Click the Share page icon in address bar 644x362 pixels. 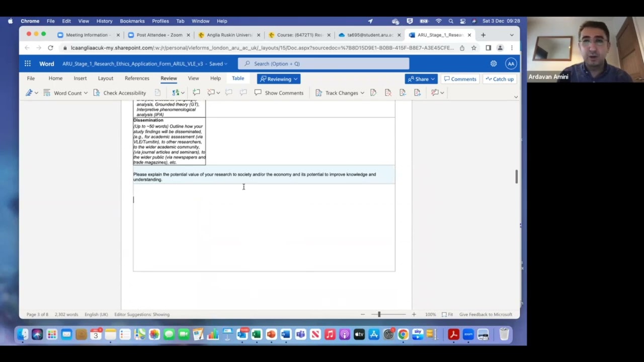click(462, 48)
